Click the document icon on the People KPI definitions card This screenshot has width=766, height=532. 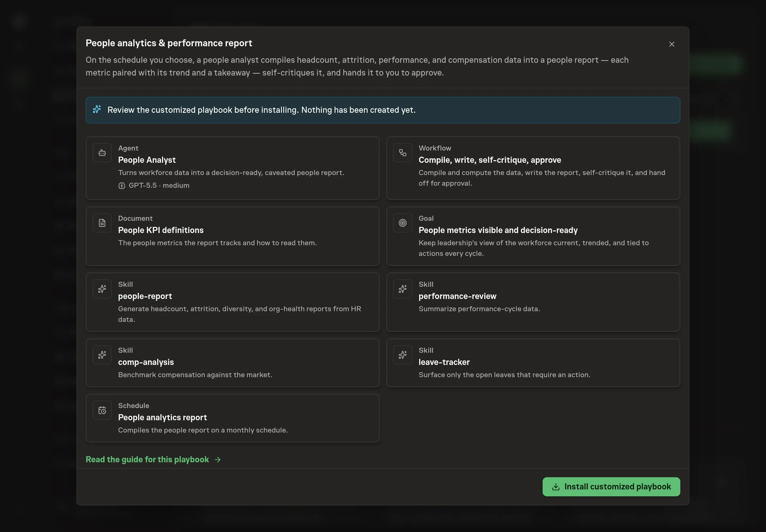[102, 223]
